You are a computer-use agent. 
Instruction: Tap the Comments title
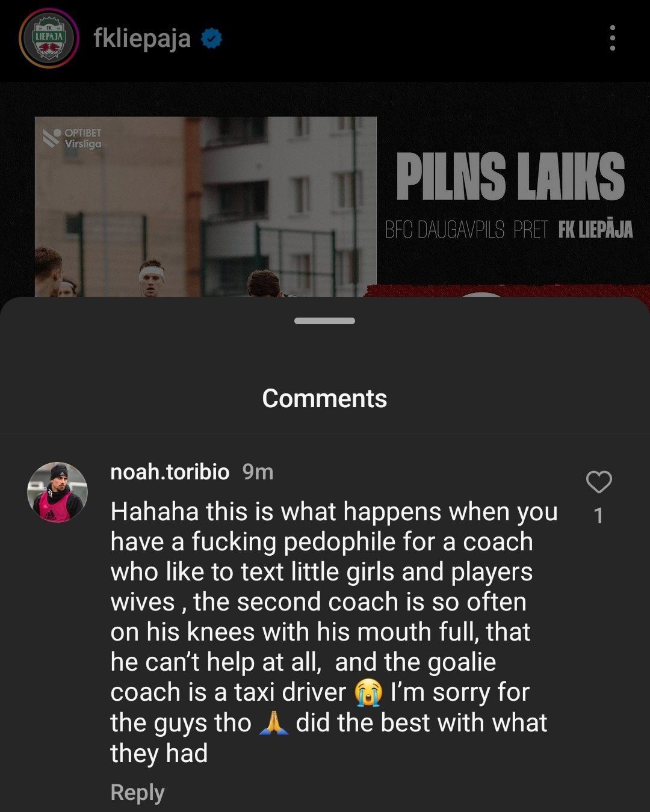coord(324,398)
